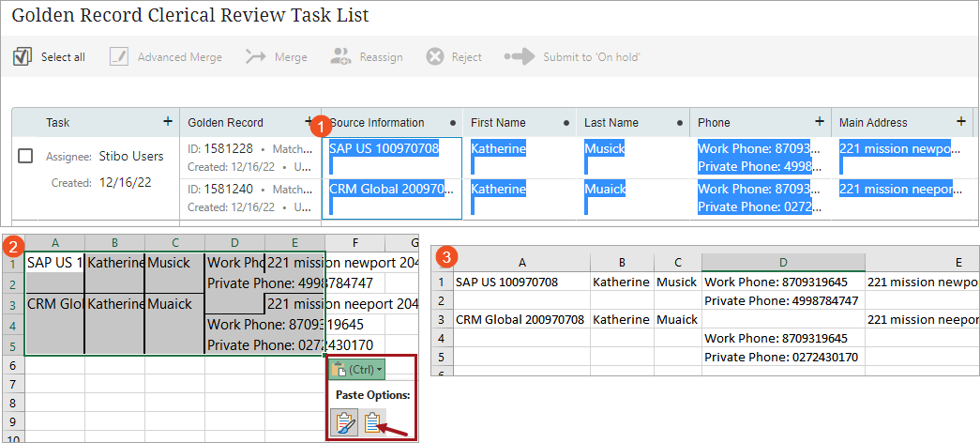Expand the Main Address column plus
980x443 pixels.
(x=960, y=122)
